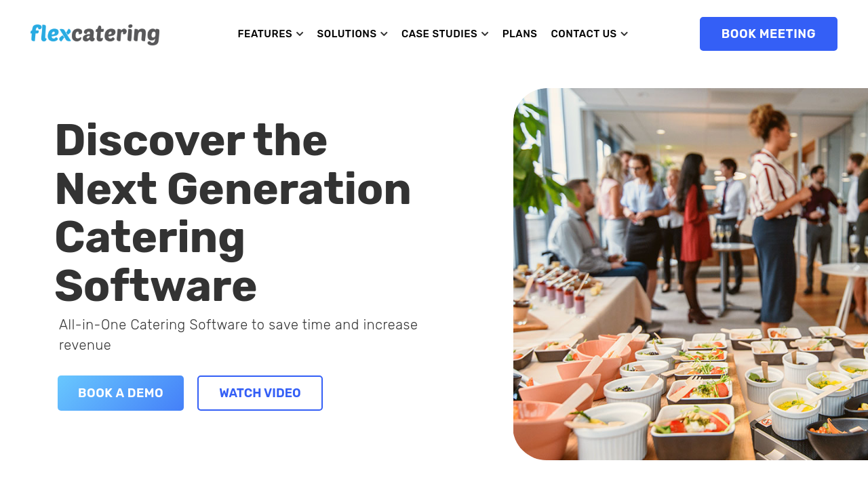Click the Book a Demo button

pos(121,393)
